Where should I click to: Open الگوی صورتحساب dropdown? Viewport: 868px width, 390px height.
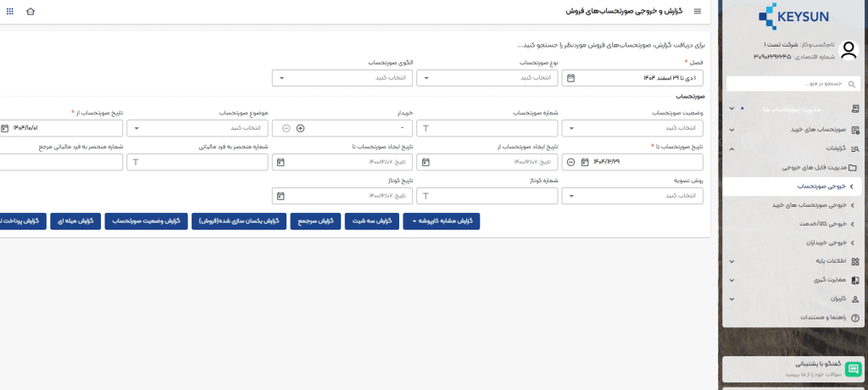(345, 78)
